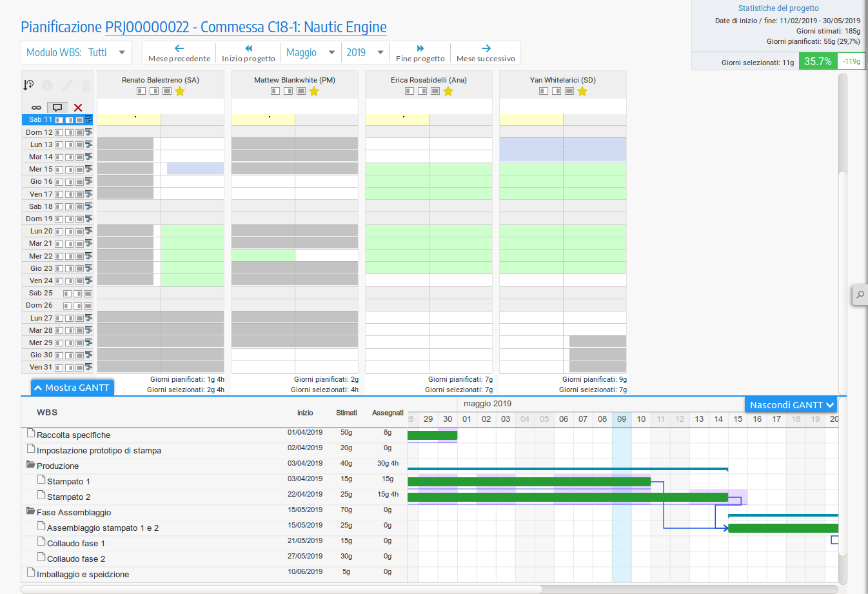Screen dimensions: 868x594
Task: Select morning half-day box for Erica Rosabidelli
Action: pos(409,92)
